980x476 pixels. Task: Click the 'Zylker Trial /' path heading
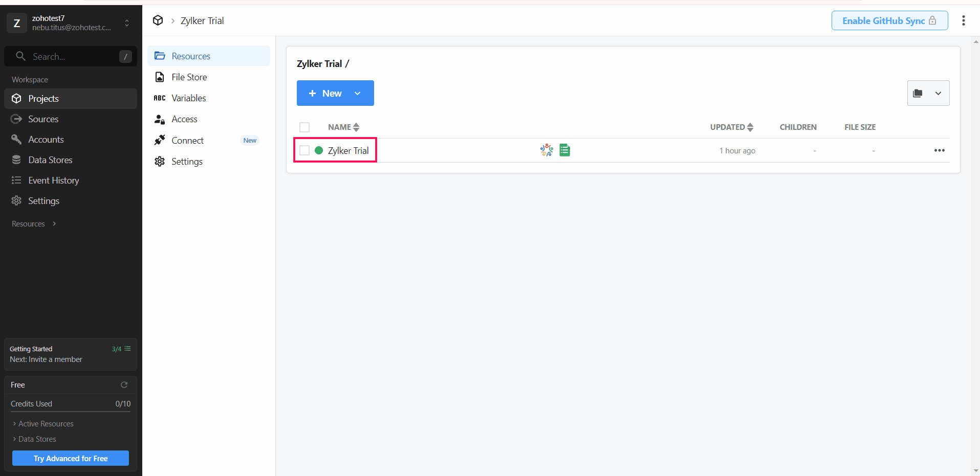pyautogui.click(x=323, y=64)
